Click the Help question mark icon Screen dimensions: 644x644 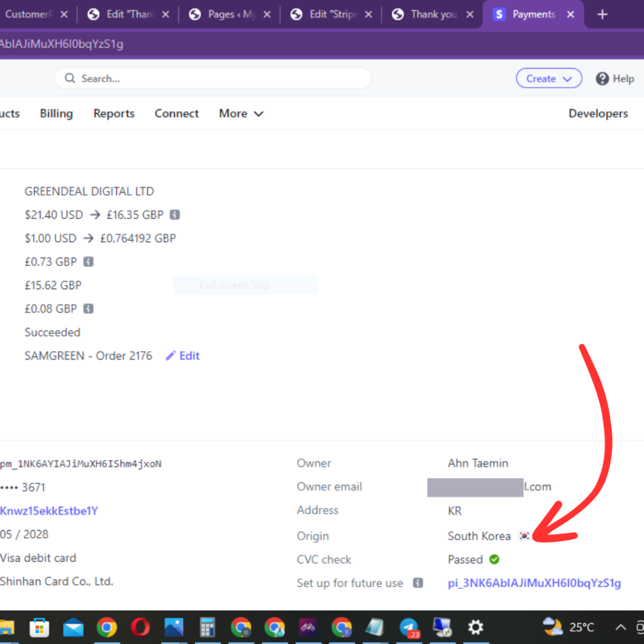pos(602,79)
